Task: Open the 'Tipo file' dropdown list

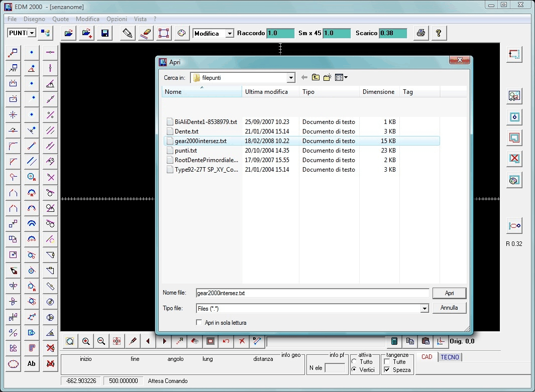Action: [x=424, y=309]
